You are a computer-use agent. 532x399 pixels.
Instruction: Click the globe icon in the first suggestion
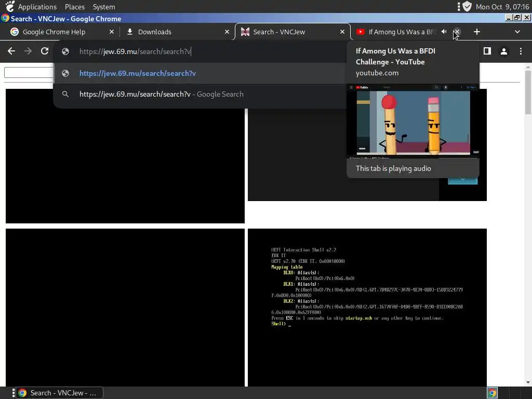pos(65,73)
